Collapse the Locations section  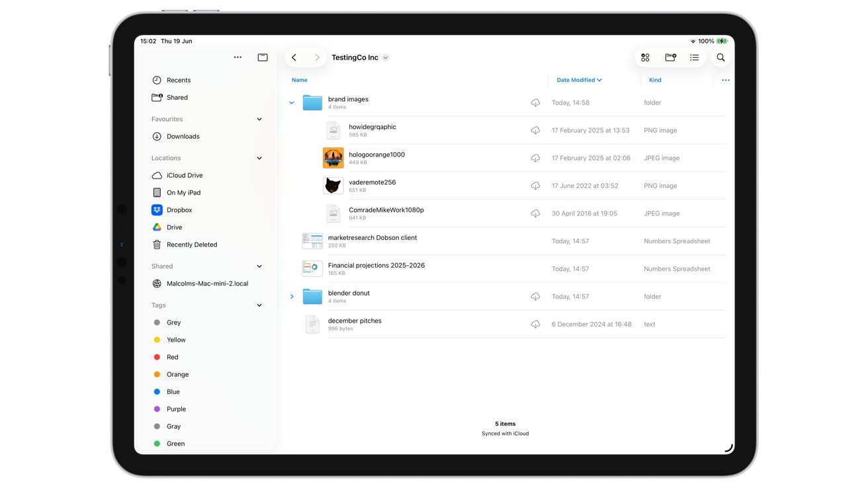pyautogui.click(x=259, y=158)
